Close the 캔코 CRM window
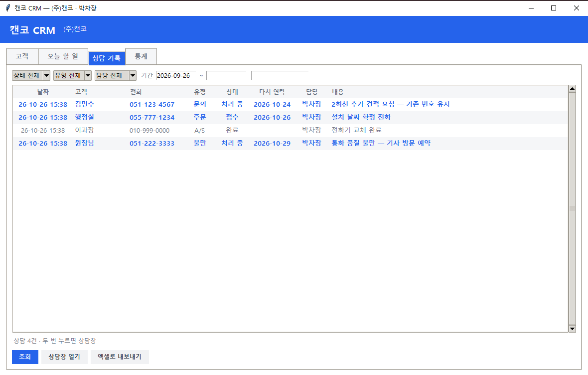Viewport: 588px width, 375px height. pos(577,8)
